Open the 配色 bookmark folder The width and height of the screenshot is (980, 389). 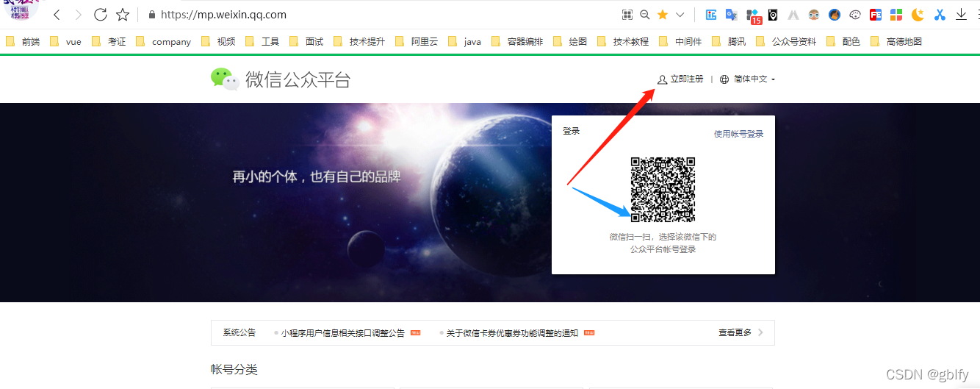click(843, 42)
